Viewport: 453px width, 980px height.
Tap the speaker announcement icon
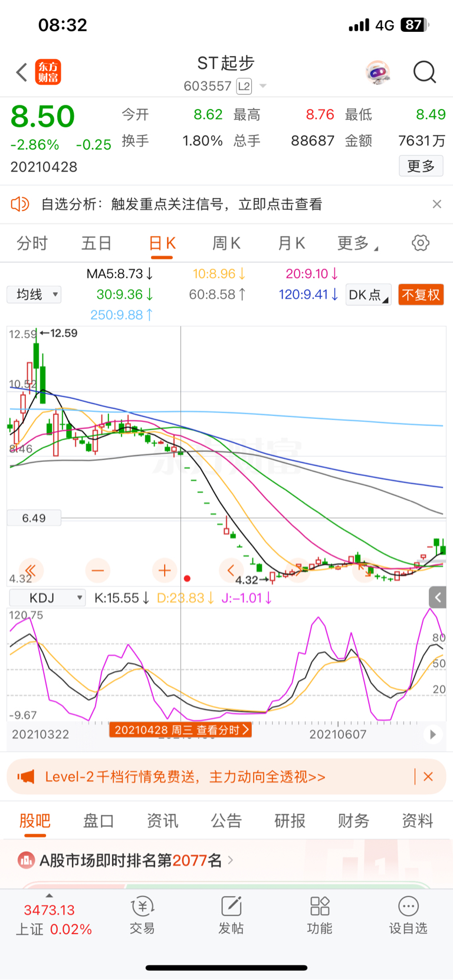[x=20, y=204]
